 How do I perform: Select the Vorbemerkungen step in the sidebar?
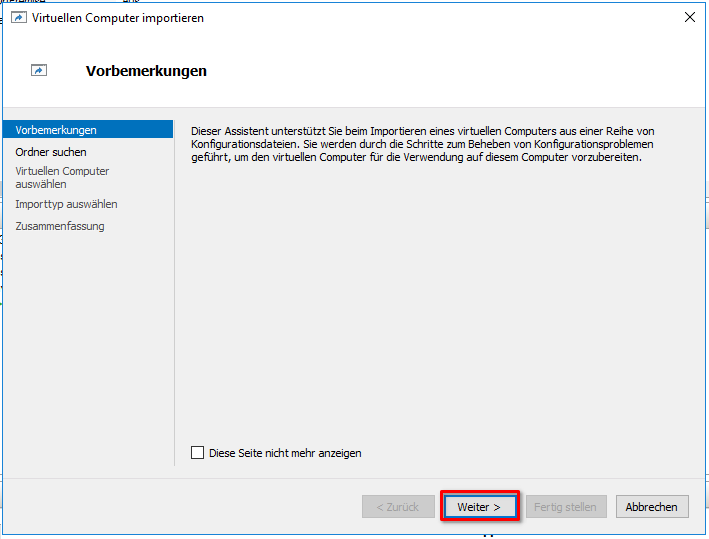coord(56,130)
